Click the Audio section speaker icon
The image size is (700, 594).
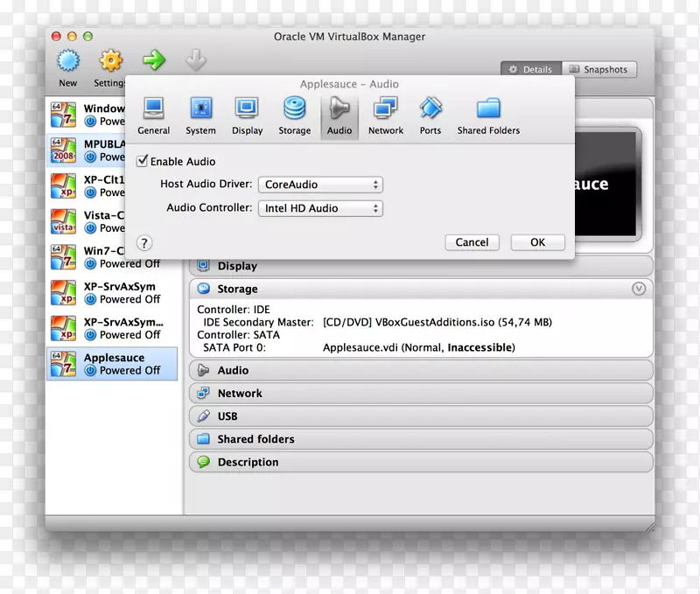204,370
